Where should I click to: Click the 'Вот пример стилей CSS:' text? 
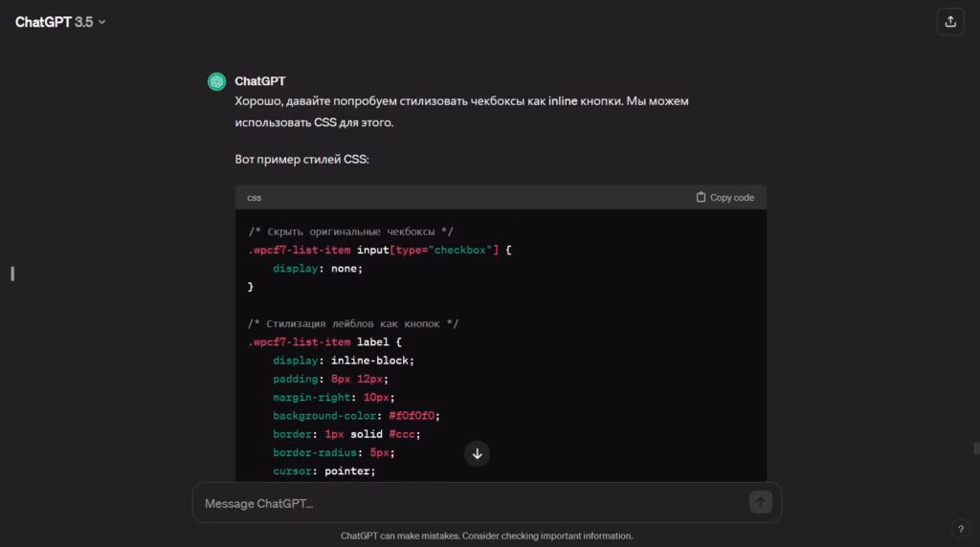301,160
